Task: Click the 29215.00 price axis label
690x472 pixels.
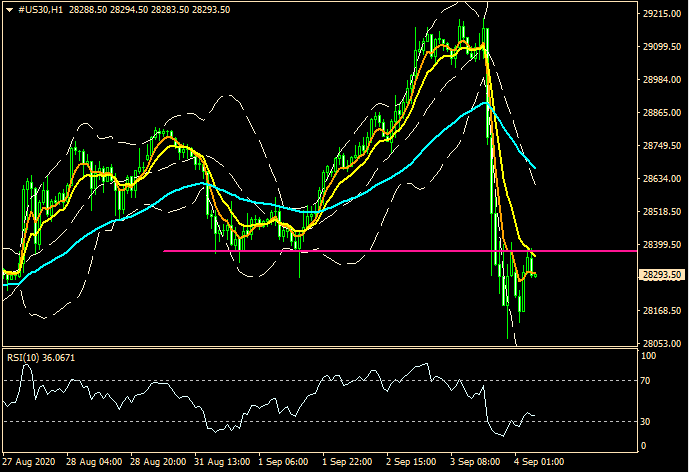Action: pos(663,14)
